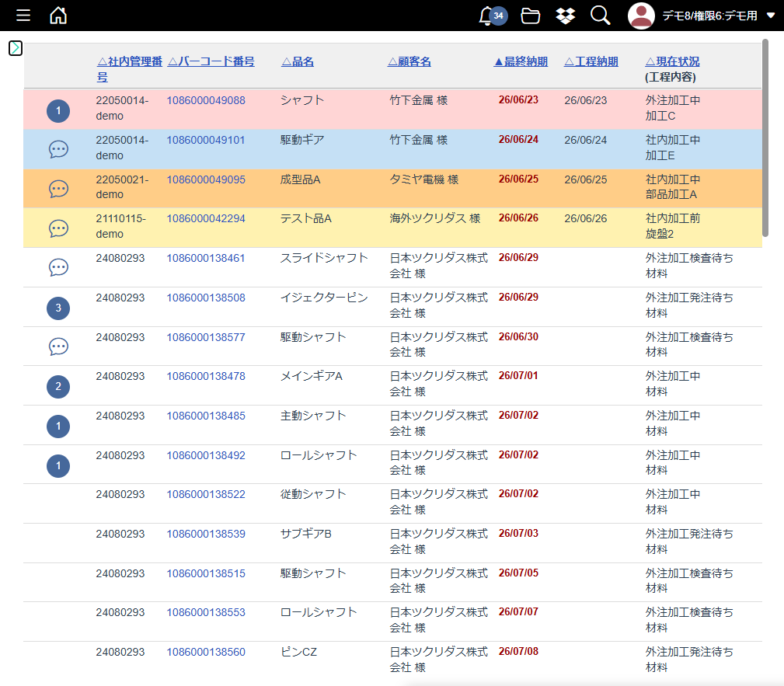Image resolution: width=784 pixels, height=686 pixels.
Task: Expand the side panel arrow icon
Action: pyautogui.click(x=16, y=48)
